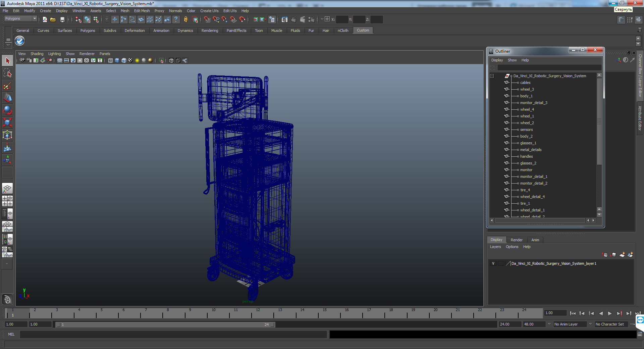644x349 pixels.
Task: Open a scene file
Action: (53, 19)
